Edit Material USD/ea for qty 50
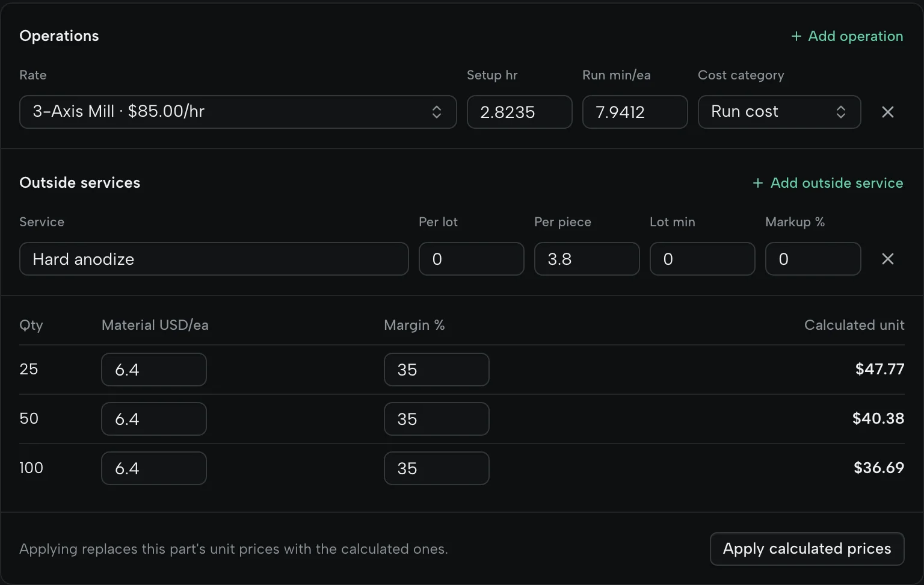Image resolution: width=924 pixels, height=585 pixels. 154,419
